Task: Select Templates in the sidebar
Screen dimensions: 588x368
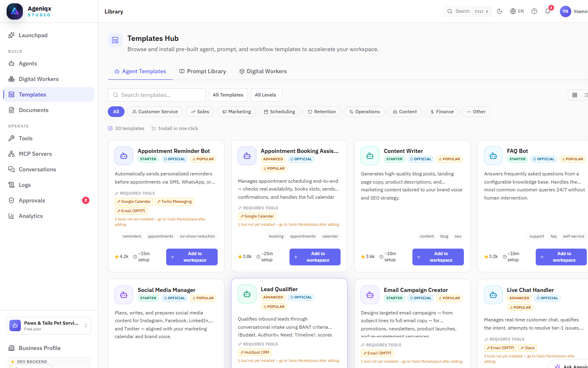Action: click(x=49, y=94)
